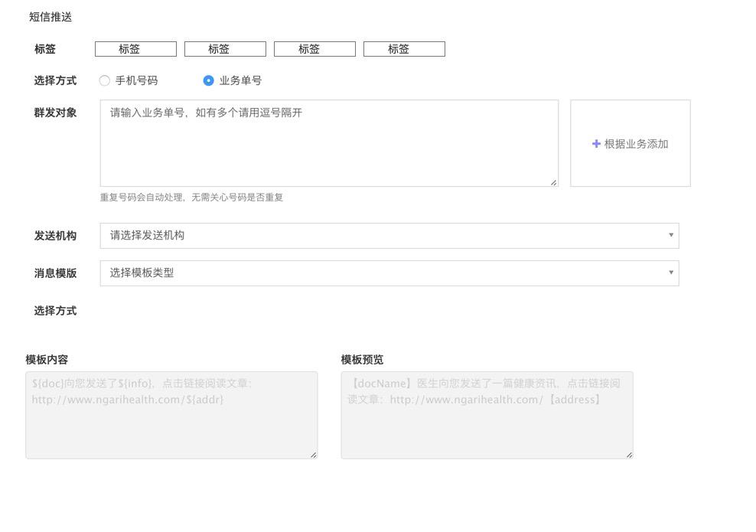
Task: Click the 短信推送 page title
Action: pyautogui.click(x=51, y=17)
